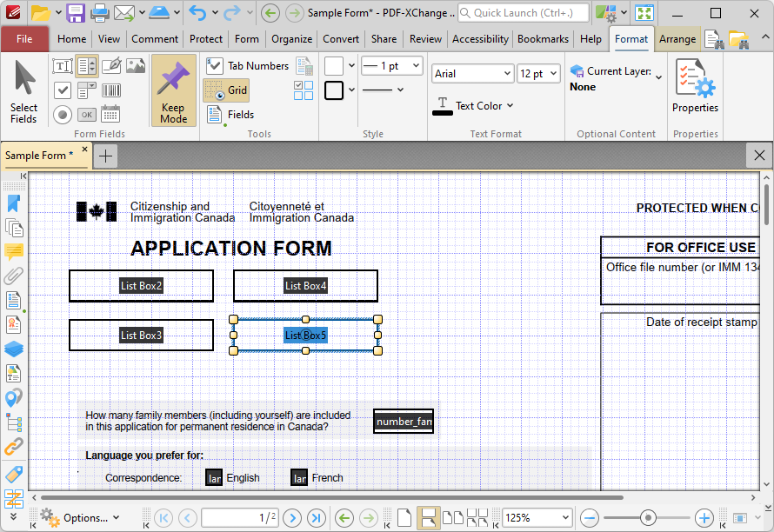Toggle single page continuous layout
The height and width of the screenshot is (532, 774).
tap(429, 518)
